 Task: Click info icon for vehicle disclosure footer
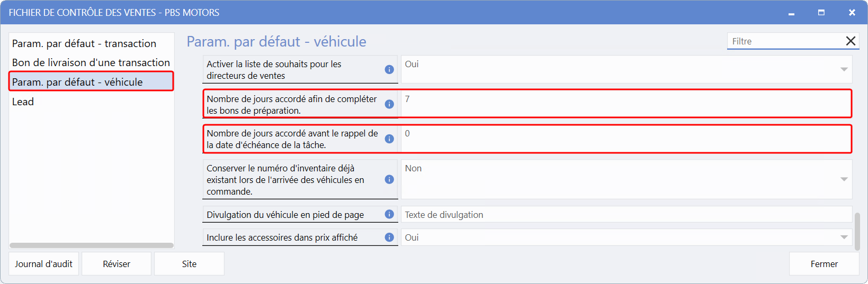pos(389,214)
